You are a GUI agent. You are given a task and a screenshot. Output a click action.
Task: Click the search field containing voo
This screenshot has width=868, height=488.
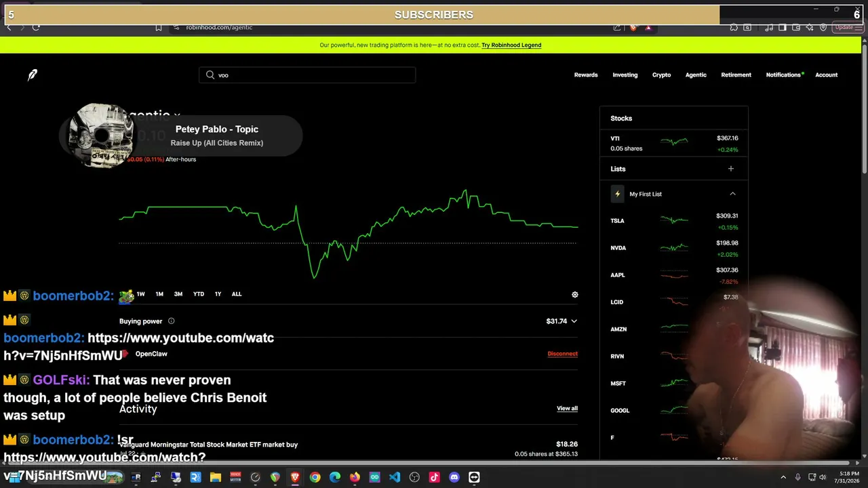307,75
